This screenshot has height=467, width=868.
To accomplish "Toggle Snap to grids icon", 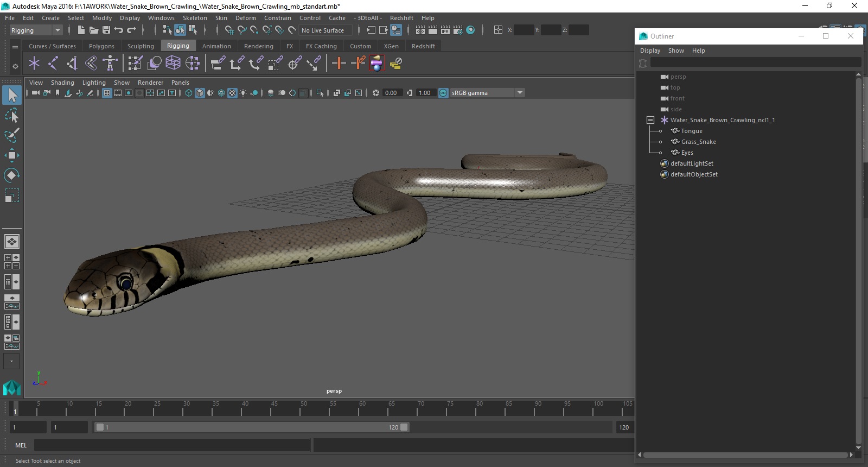I will tap(229, 30).
